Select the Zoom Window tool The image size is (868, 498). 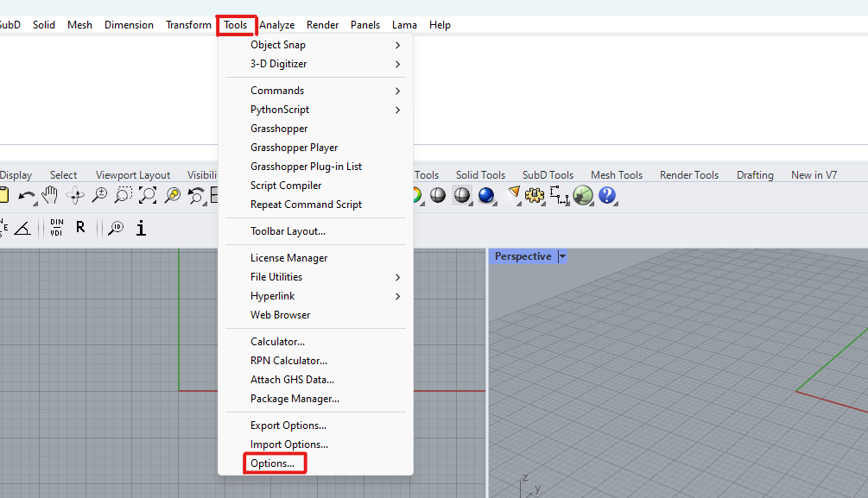click(x=124, y=195)
